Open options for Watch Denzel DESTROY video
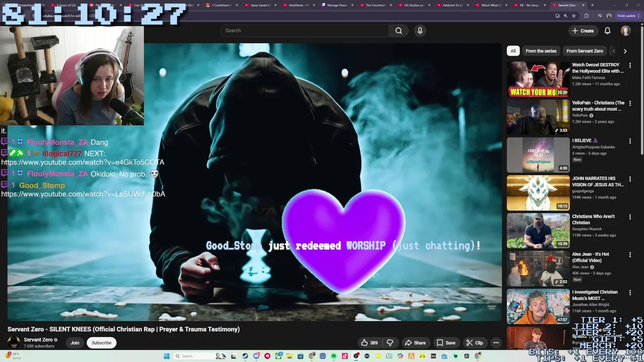This screenshot has height=362, width=644. (630, 65)
